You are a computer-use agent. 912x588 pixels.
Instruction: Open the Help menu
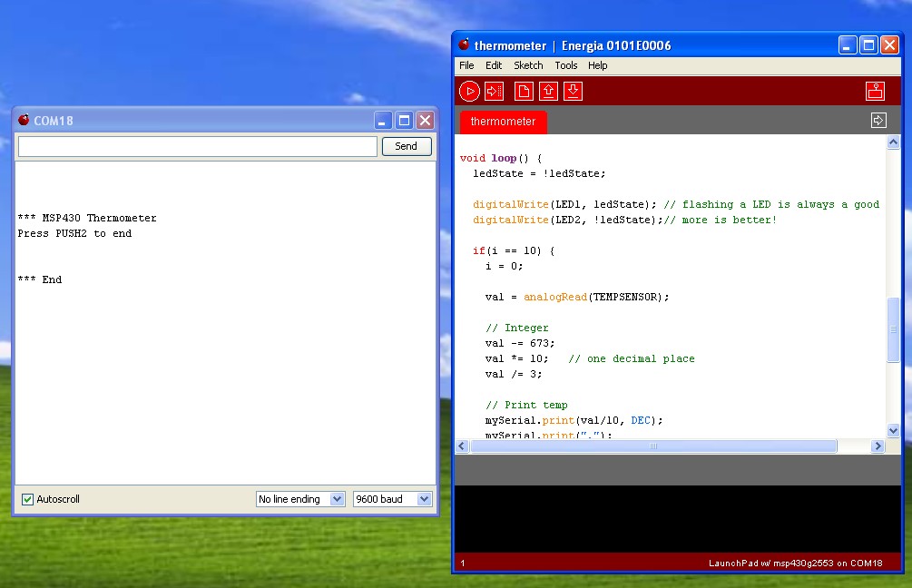[x=597, y=65]
